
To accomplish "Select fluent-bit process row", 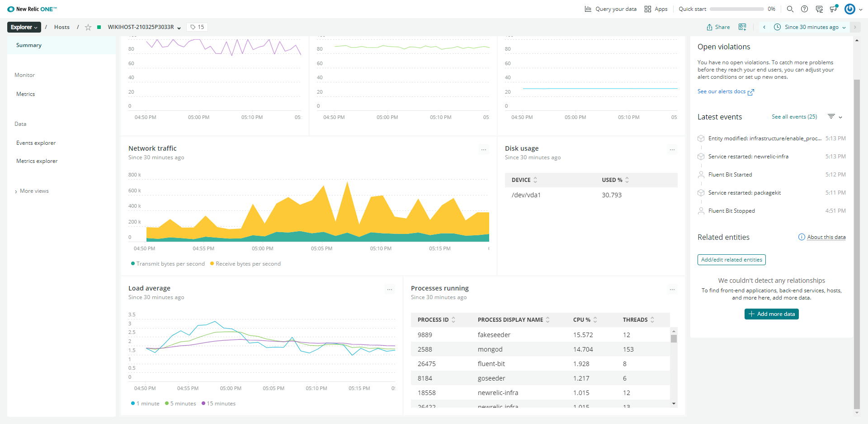I will coord(540,364).
